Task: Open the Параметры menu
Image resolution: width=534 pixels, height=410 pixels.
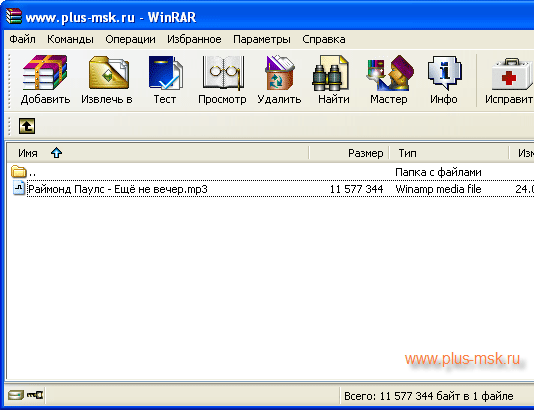Action: coord(262,39)
